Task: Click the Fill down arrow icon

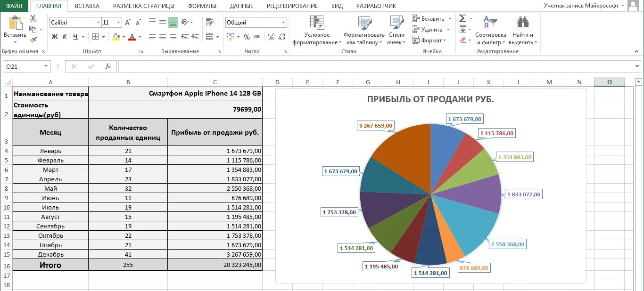Action: (463, 29)
